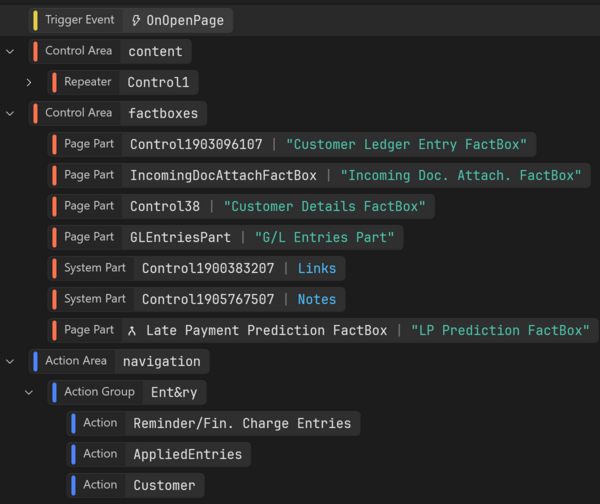Select the Control Area factboxes row
Screen dimensions: 600x504
click(x=118, y=113)
